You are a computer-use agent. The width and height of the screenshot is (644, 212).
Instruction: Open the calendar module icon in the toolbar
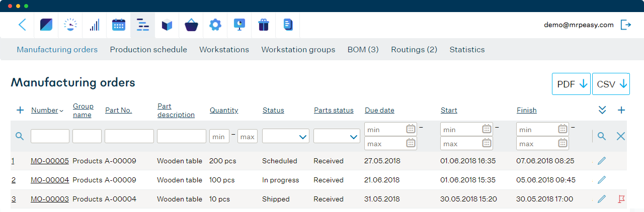click(x=119, y=25)
